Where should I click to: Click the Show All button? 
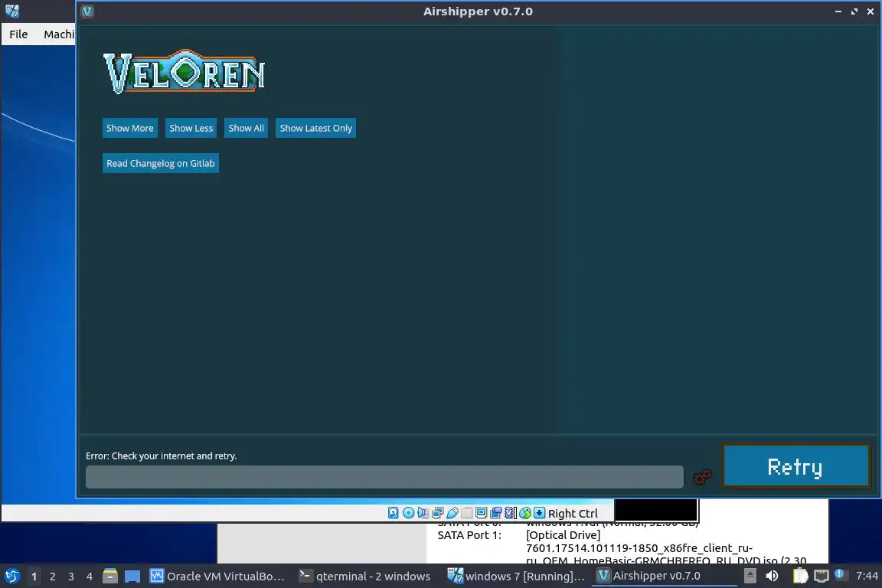(x=246, y=129)
